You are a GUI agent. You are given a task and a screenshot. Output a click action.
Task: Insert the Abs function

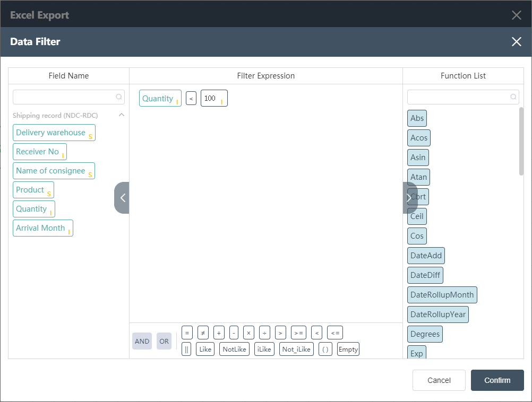coord(417,118)
